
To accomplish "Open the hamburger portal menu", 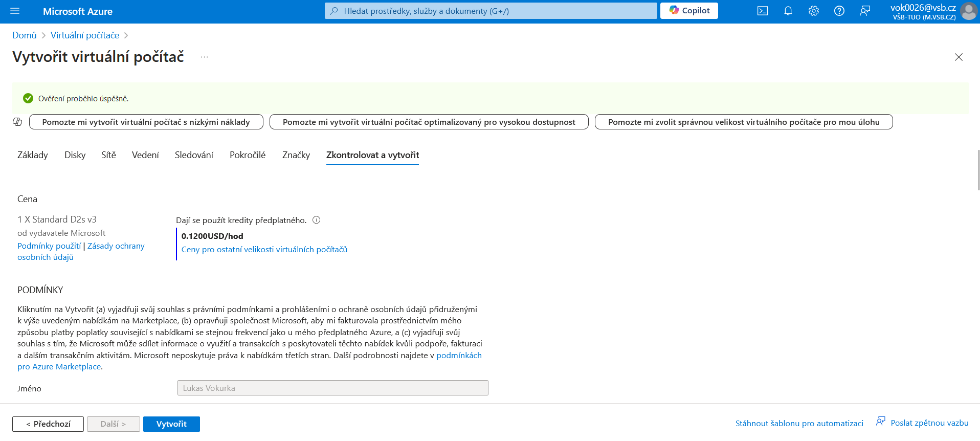I will click(15, 11).
